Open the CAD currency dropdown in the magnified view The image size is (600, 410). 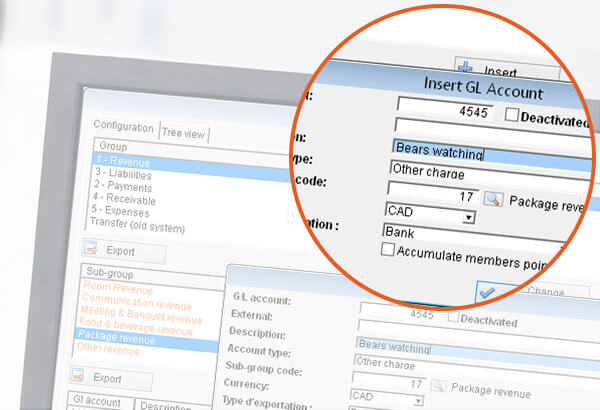click(x=468, y=218)
